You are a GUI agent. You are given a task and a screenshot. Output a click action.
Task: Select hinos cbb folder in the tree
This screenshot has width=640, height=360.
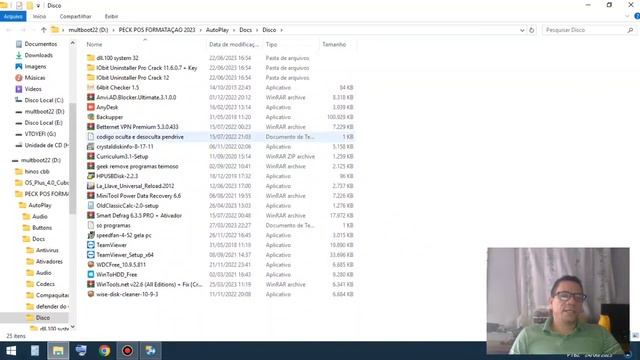coord(37,171)
